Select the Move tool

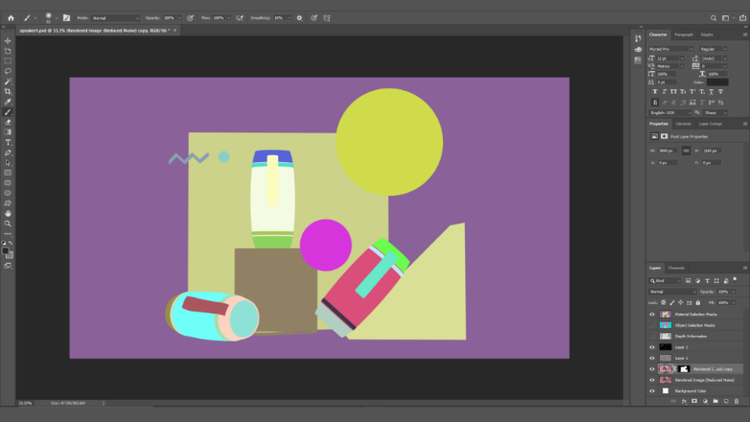(8, 41)
